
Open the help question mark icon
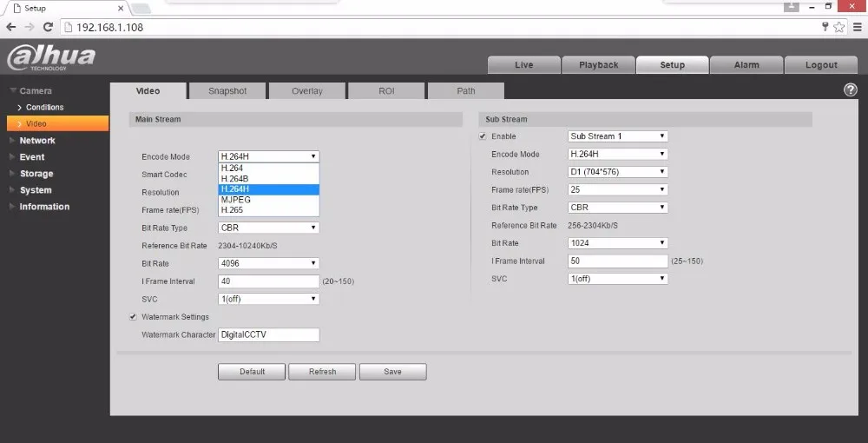click(851, 89)
